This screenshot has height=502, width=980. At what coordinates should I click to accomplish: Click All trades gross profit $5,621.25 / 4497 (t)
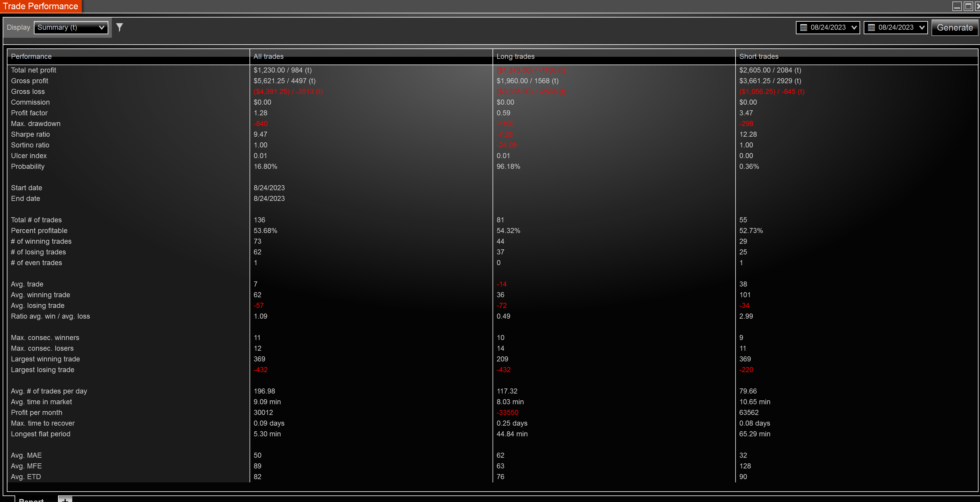(285, 81)
